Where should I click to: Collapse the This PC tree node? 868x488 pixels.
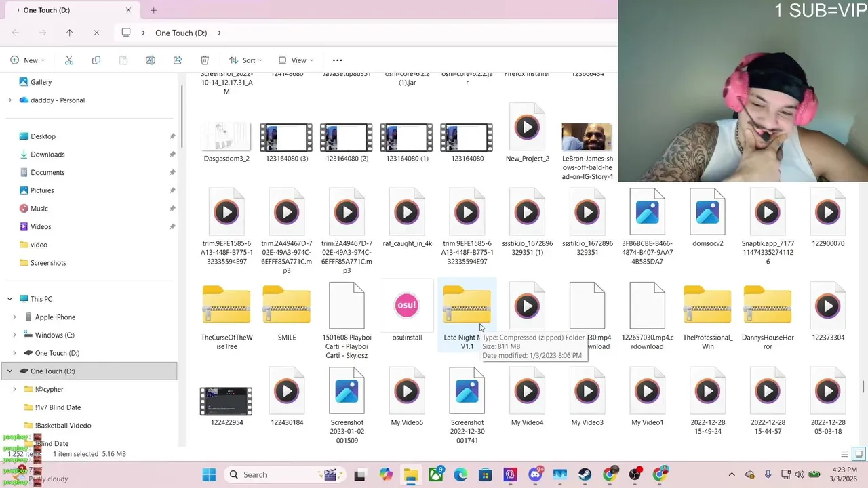coord(9,299)
